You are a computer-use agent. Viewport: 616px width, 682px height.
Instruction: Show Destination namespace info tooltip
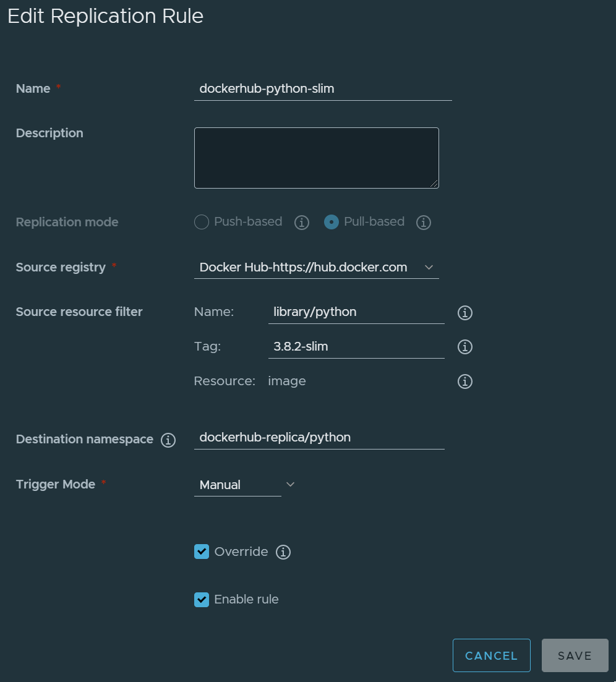click(168, 440)
